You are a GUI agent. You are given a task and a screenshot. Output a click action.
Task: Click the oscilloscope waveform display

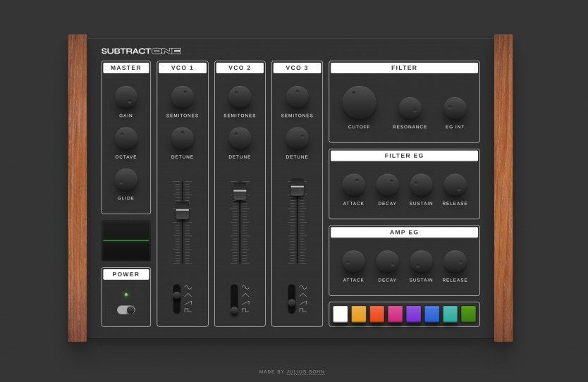(x=126, y=240)
